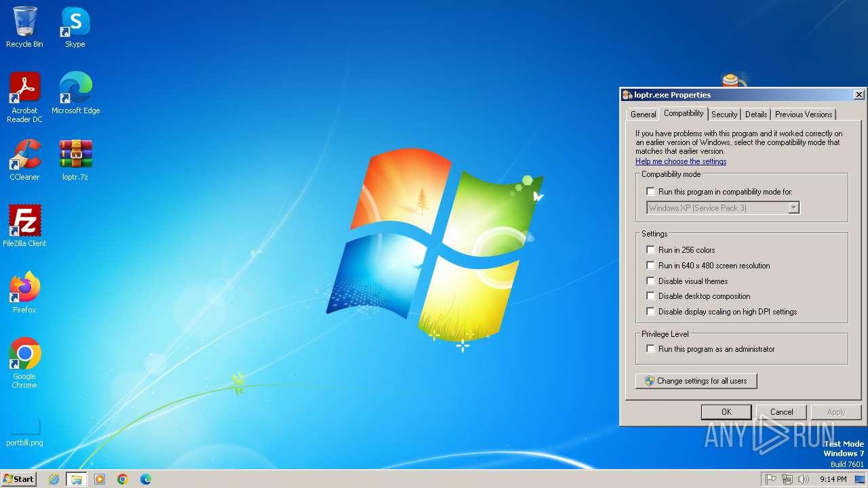Launch Skype from the desktop
The height and width of the screenshot is (488, 868).
tap(75, 28)
